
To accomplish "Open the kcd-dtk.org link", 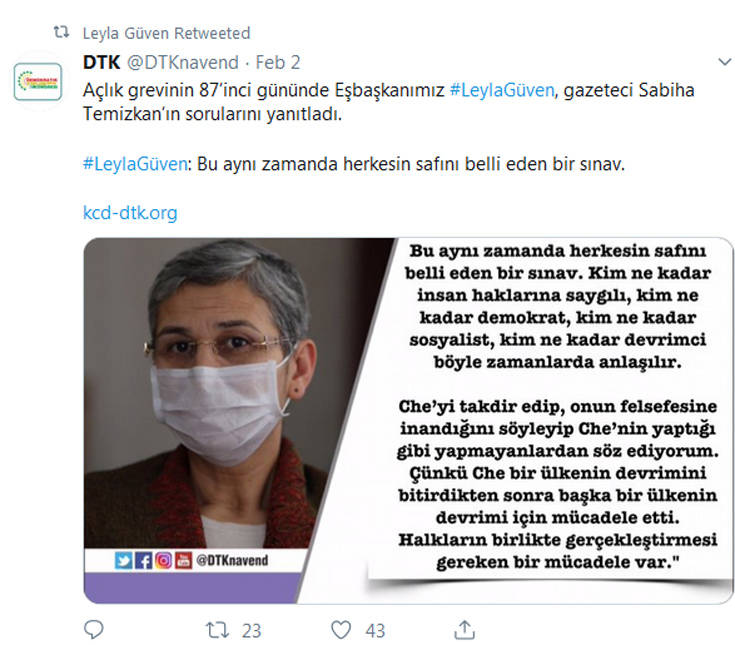I will 130,213.
